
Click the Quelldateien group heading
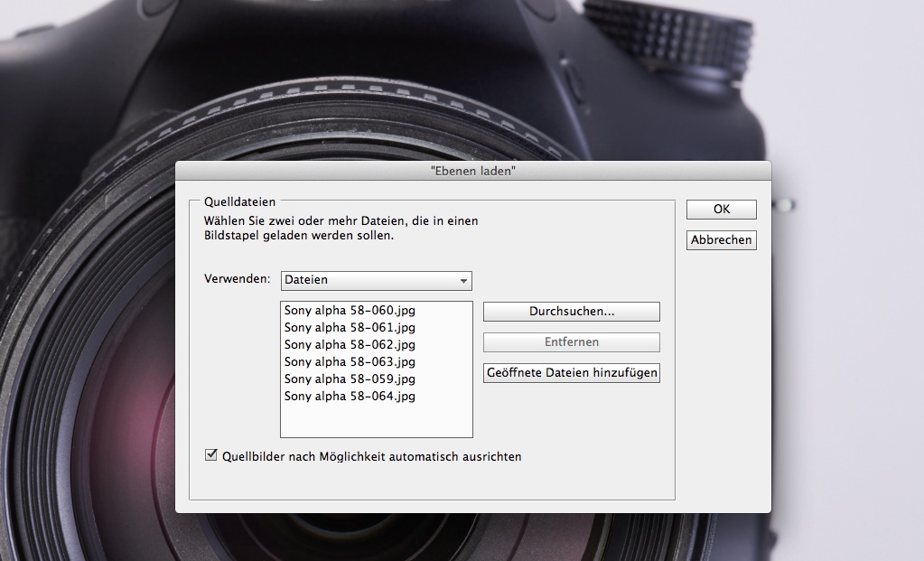click(239, 202)
